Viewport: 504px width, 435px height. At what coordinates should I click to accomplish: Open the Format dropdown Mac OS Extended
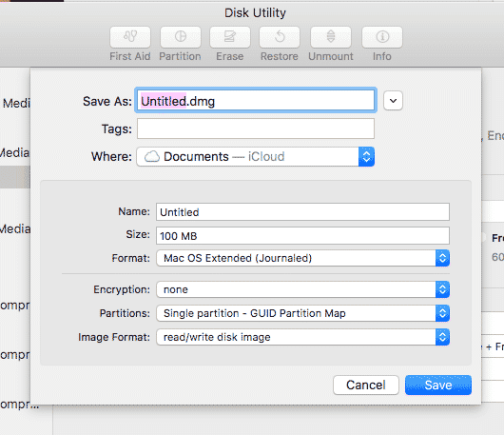tap(302, 258)
